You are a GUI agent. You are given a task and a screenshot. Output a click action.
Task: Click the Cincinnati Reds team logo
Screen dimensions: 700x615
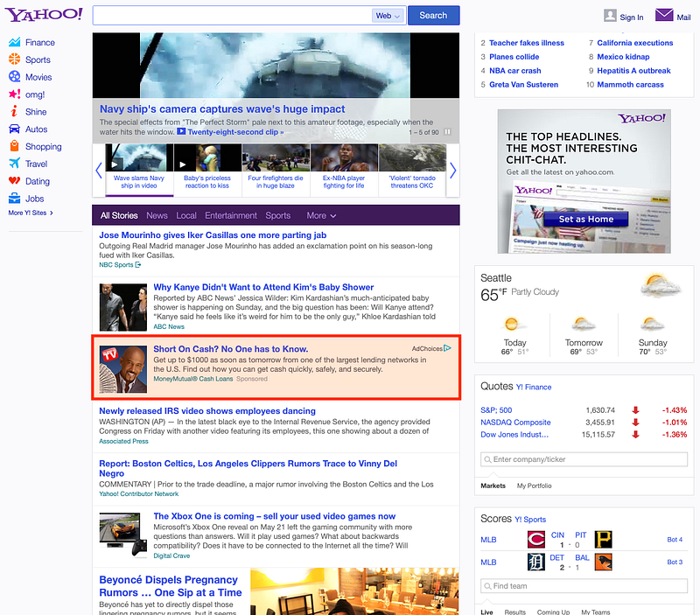coord(536,540)
